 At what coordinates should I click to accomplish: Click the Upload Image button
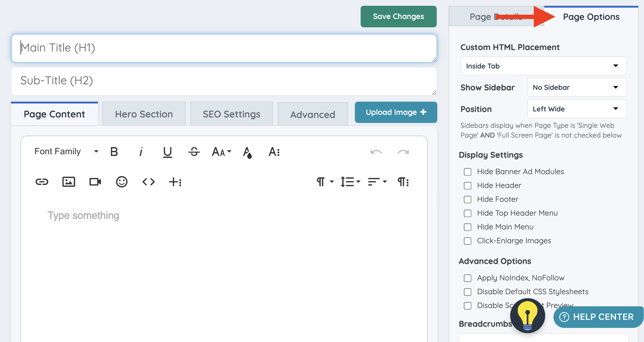click(x=396, y=112)
